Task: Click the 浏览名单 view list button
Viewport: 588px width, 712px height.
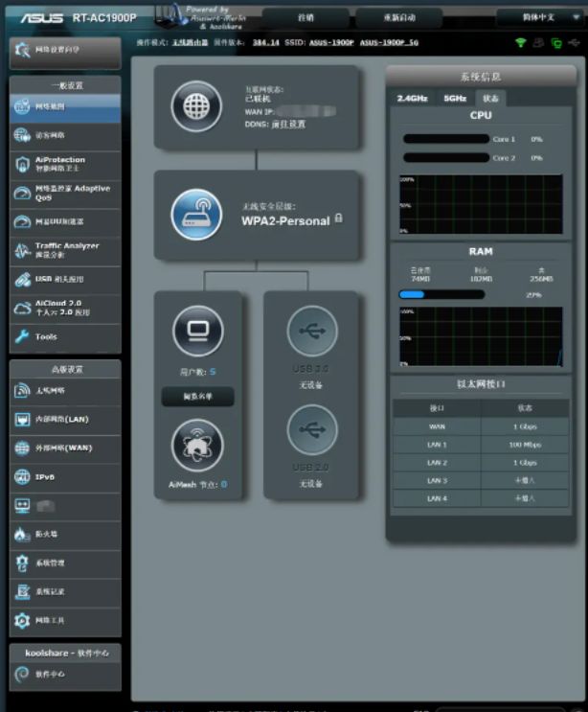Action: (197, 396)
